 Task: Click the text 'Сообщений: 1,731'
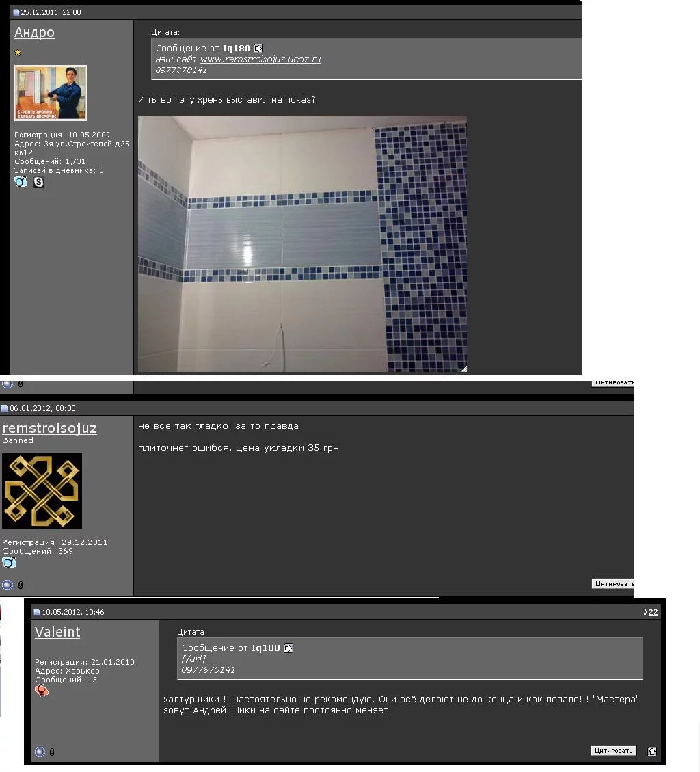50,161
